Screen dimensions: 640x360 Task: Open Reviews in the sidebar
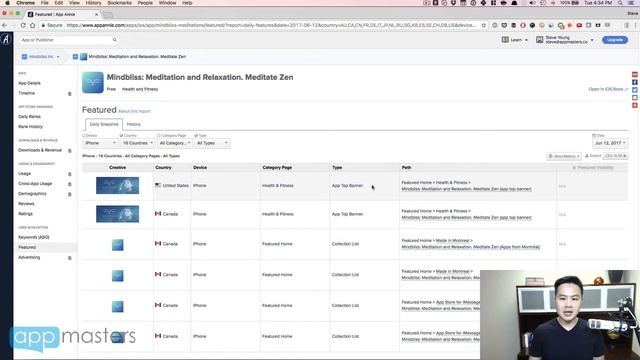tap(26, 204)
